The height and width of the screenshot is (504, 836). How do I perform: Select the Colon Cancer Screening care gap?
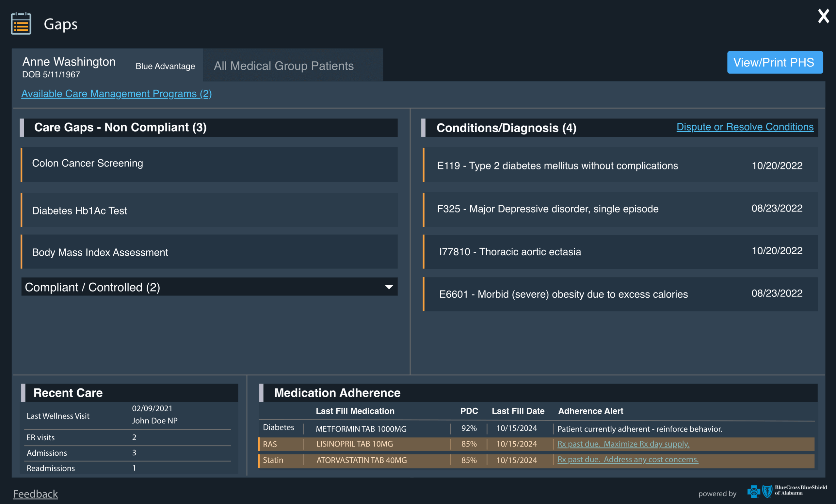click(209, 165)
